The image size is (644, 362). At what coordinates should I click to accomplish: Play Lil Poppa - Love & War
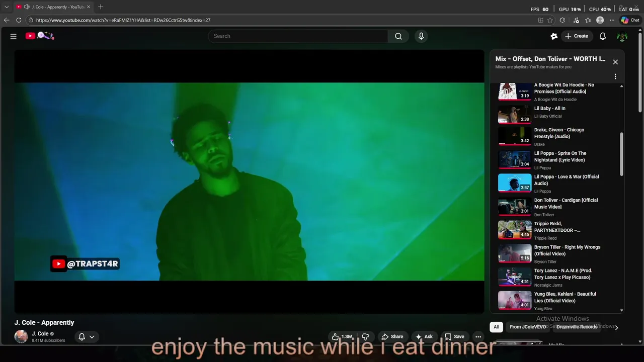[556, 183]
